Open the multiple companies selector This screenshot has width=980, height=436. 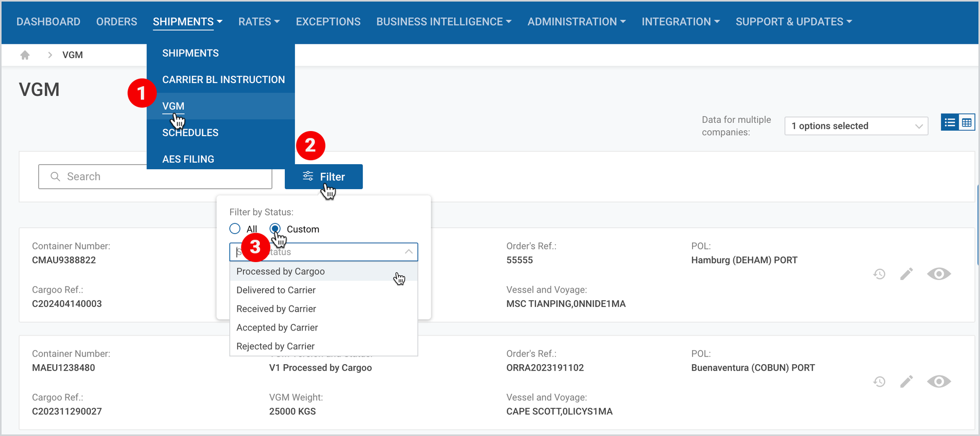click(856, 126)
